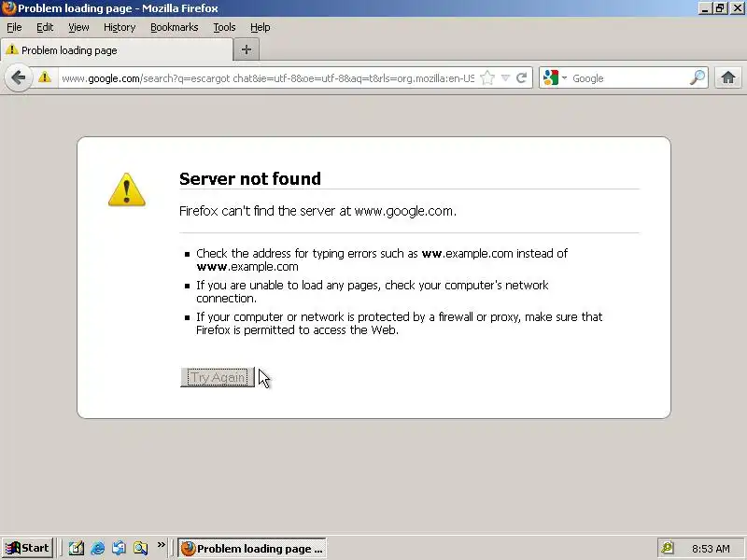Image resolution: width=747 pixels, height=560 pixels.
Task: Open the History menu
Action: coord(120,28)
